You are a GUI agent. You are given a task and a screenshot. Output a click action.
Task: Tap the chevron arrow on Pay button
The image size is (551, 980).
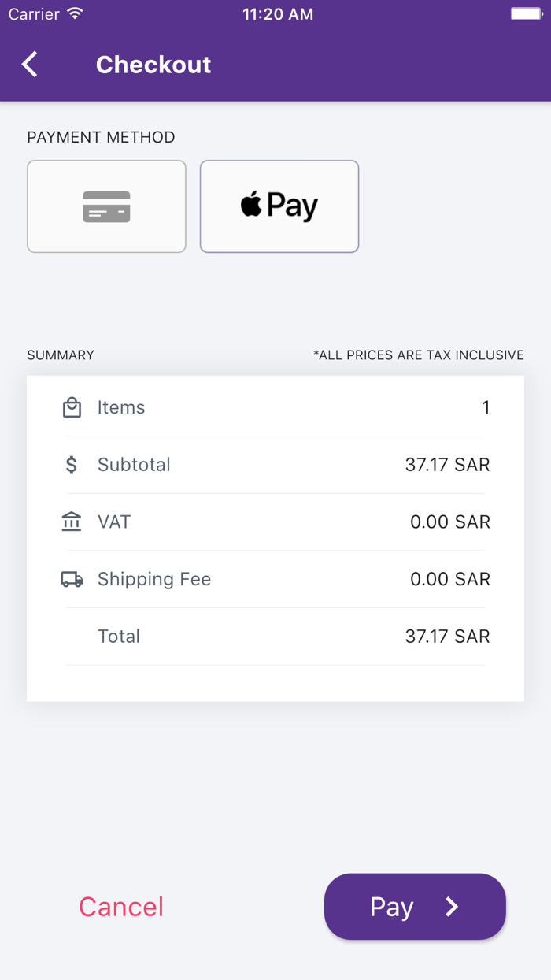click(x=452, y=907)
